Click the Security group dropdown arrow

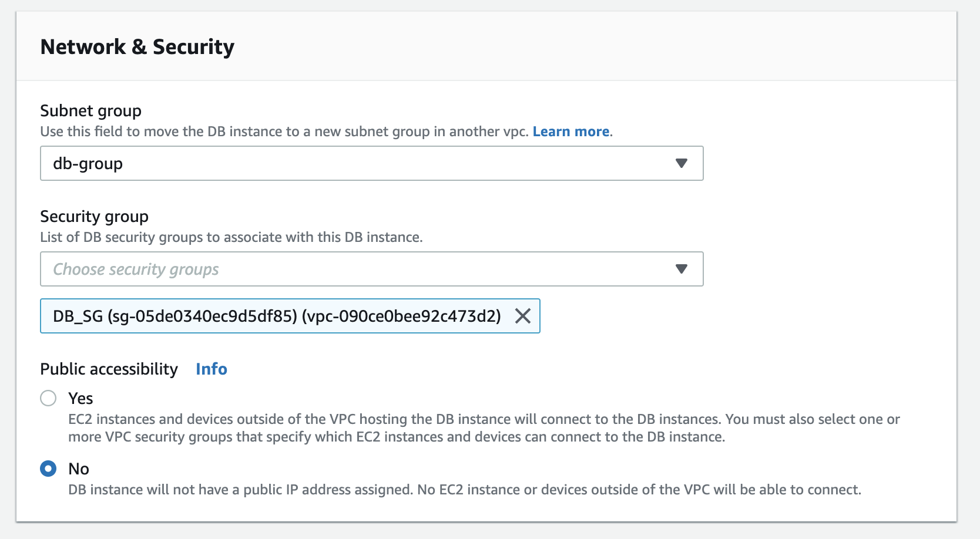point(681,269)
